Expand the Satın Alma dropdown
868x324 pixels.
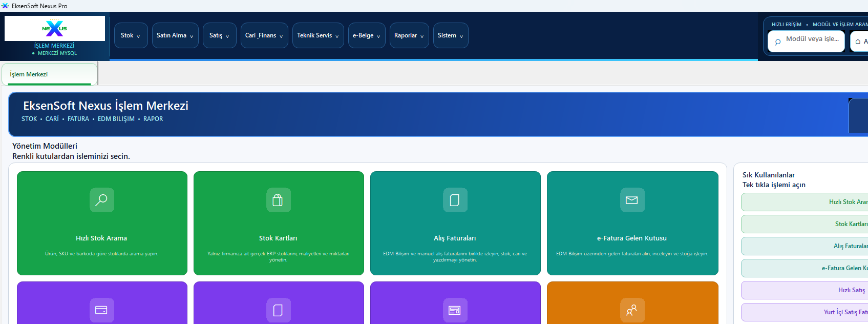tap(175, 35)
